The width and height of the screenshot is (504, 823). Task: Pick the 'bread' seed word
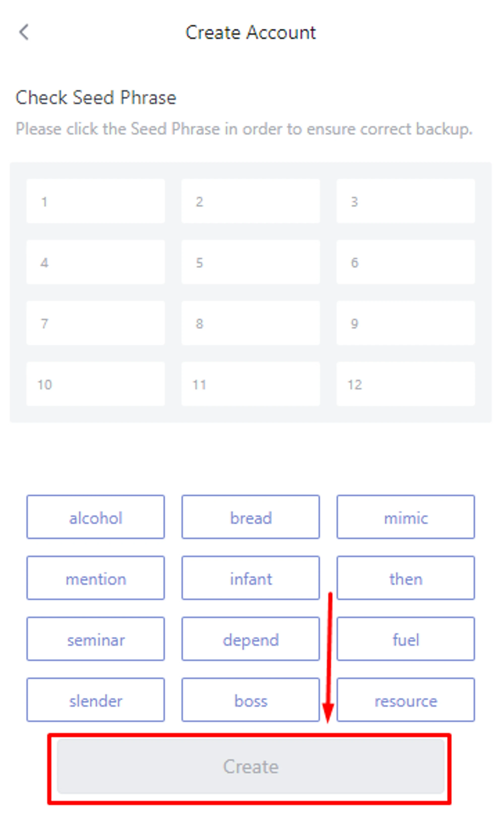[x=250, y=517]
